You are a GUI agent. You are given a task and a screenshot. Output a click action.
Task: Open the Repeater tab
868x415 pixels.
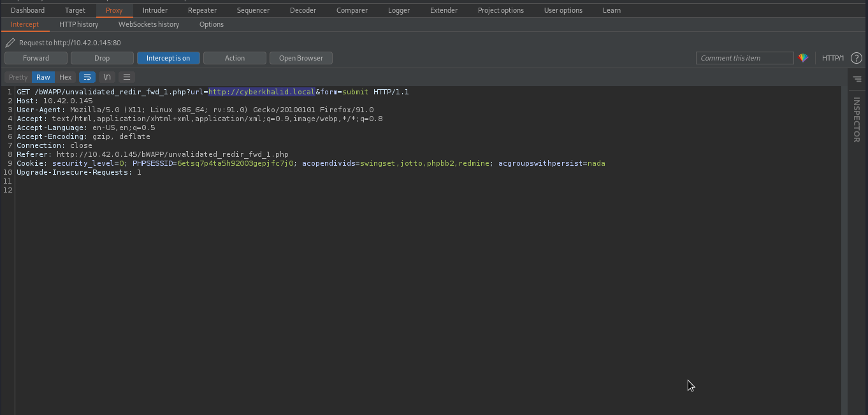(203, 10)
